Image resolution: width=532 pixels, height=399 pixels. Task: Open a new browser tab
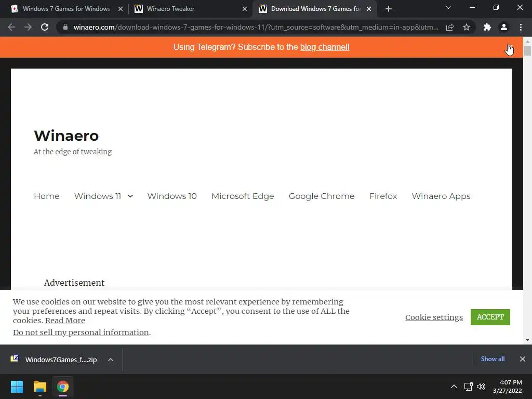point(389,9)
